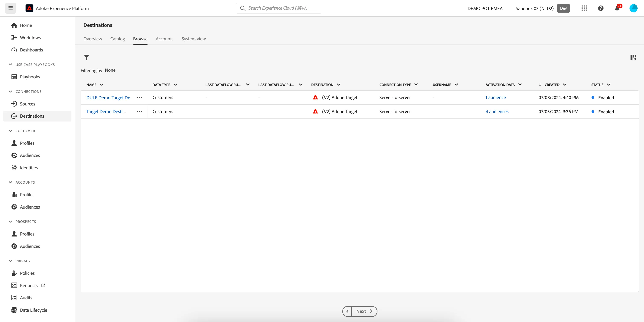The width and height of the screenshot is (644, 322).
Task: Open the Name column dropdown
Action: [x=102, y=85]
